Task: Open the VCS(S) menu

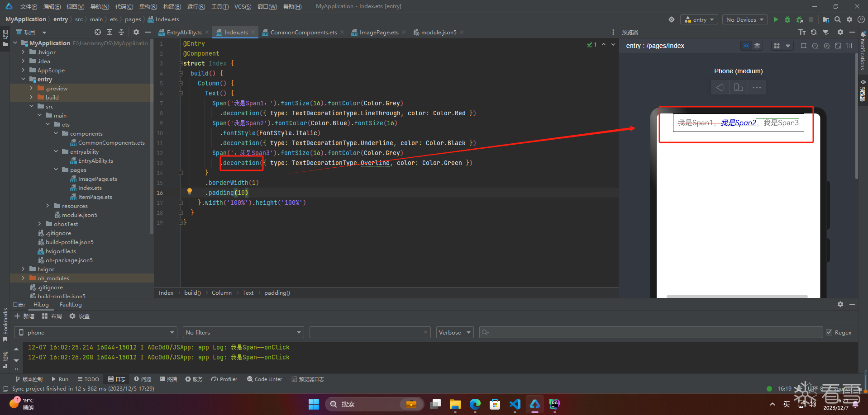Action: (x=243, y=6)
